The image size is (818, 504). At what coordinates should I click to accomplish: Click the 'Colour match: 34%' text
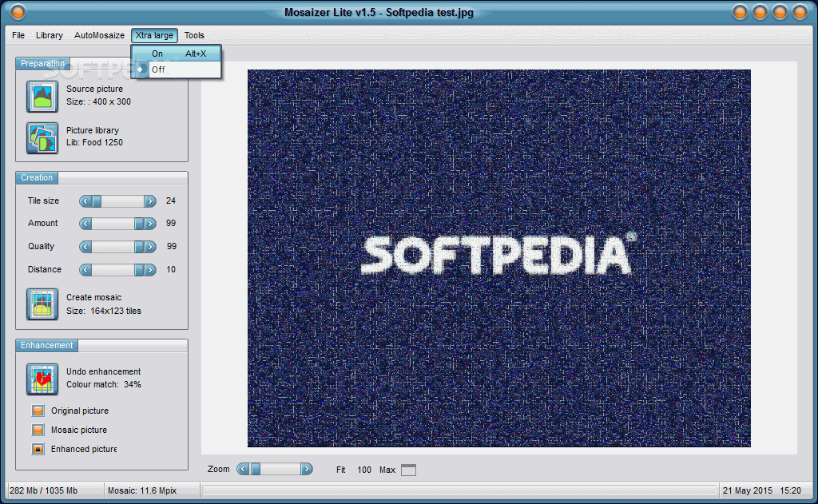click(x=103, y=384)
